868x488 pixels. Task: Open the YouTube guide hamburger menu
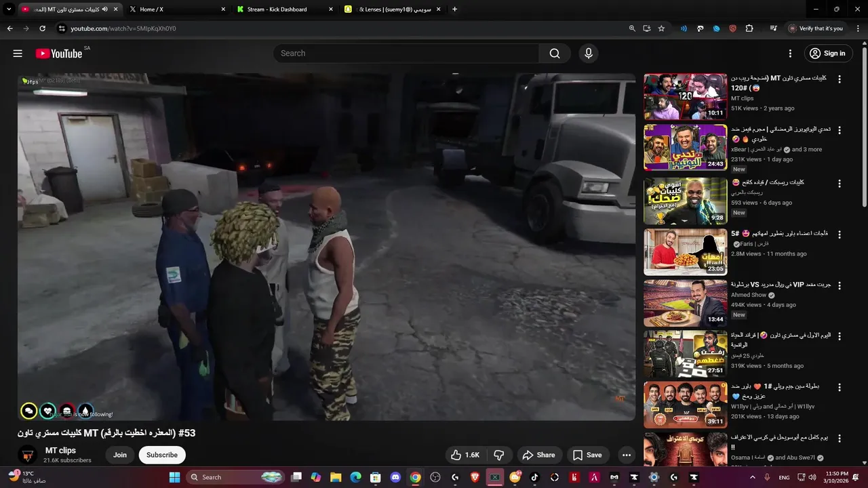coord(18,54)
